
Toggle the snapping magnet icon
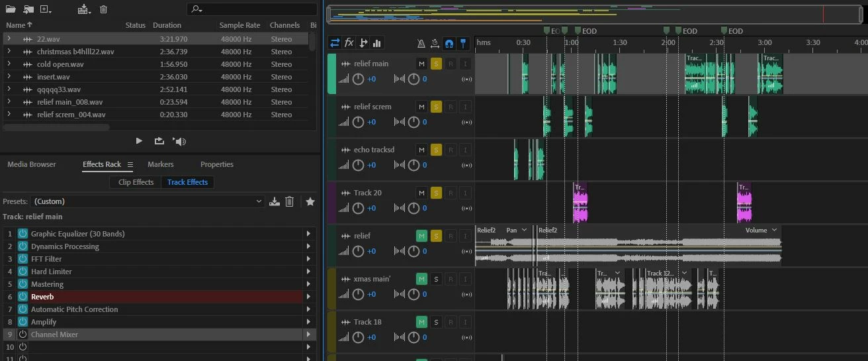449,43
